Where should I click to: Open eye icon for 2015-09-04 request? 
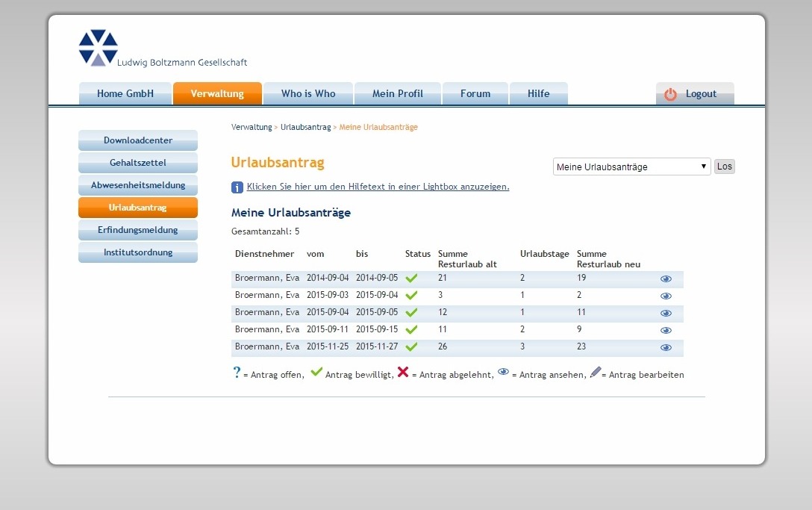click(666, 313)
